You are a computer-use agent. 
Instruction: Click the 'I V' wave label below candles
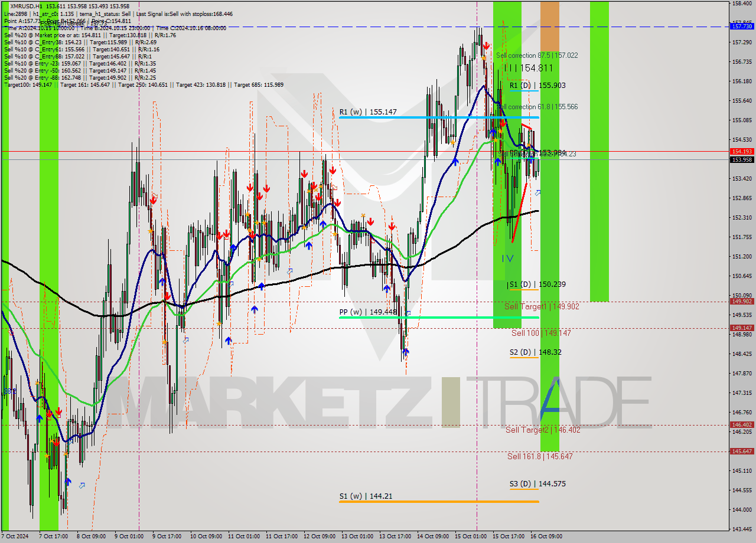click(x=508, y=259)
